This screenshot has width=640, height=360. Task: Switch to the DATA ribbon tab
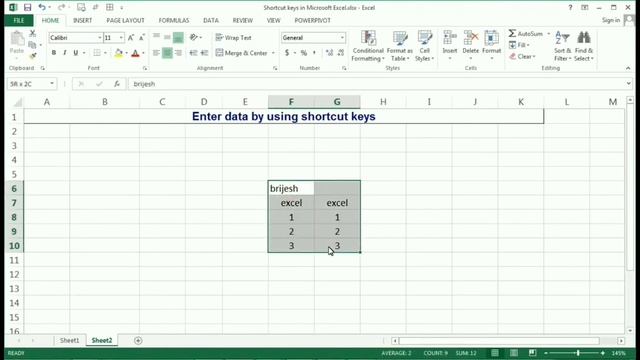tap(211, 20)
